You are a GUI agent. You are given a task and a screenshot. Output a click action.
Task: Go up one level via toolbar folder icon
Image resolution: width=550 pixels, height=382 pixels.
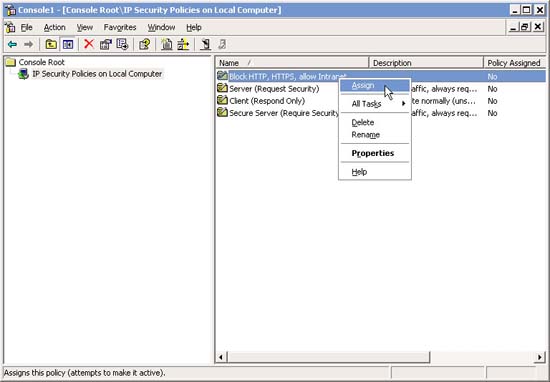[x=51, y=45]
